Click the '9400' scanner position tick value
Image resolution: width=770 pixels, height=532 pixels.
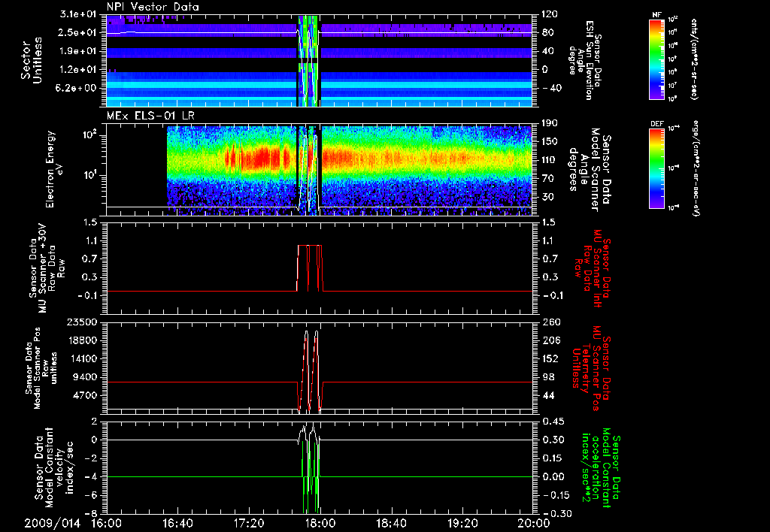pyautogui.click(x=86, y=377)
